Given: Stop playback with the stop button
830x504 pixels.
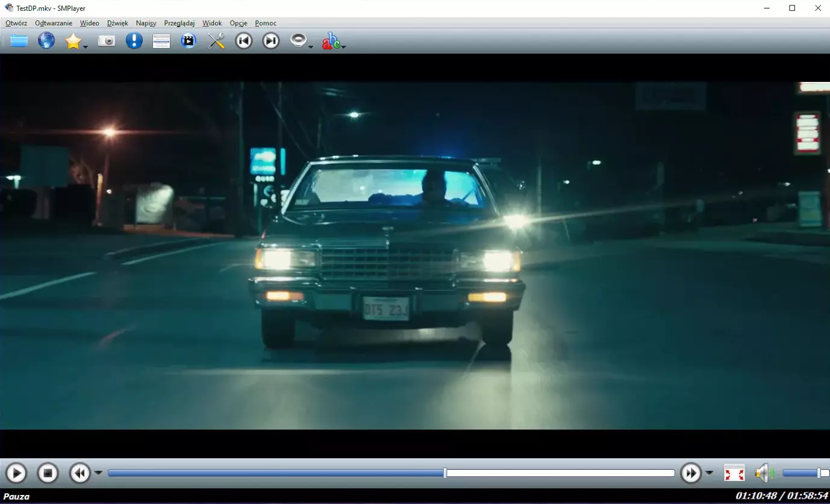Looking at the screenshot, I should point(48,473).
